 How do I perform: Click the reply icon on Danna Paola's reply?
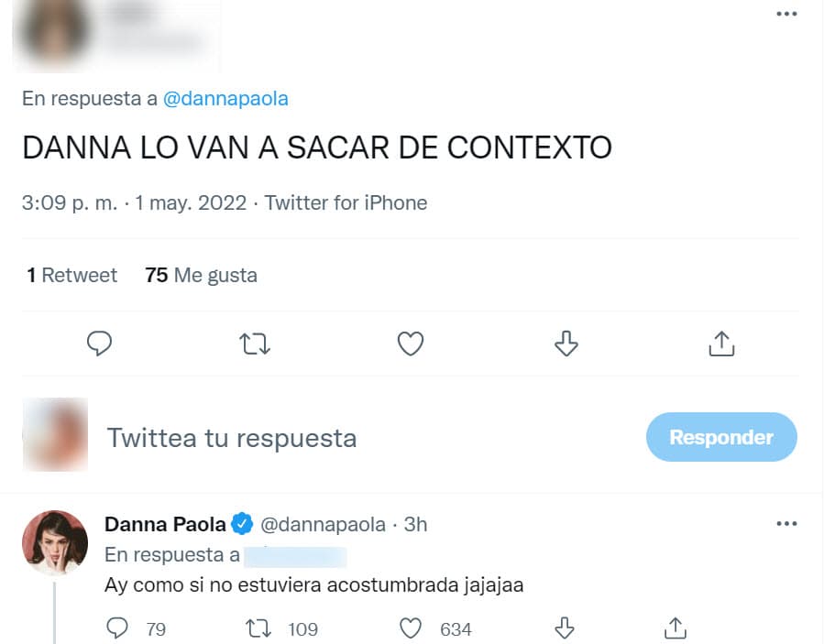(x=117, y=628)
